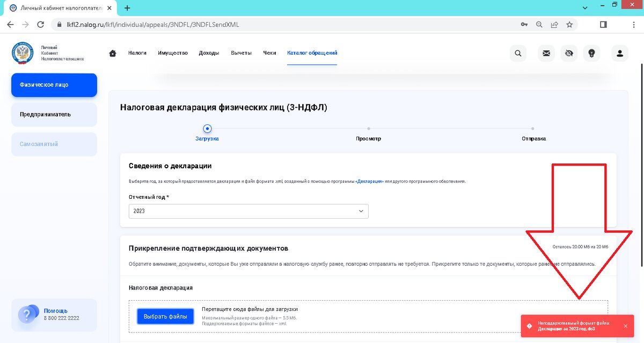Open messages envelope icon
The width and height of the screenshot is (644, 343).
pos(546,53)
